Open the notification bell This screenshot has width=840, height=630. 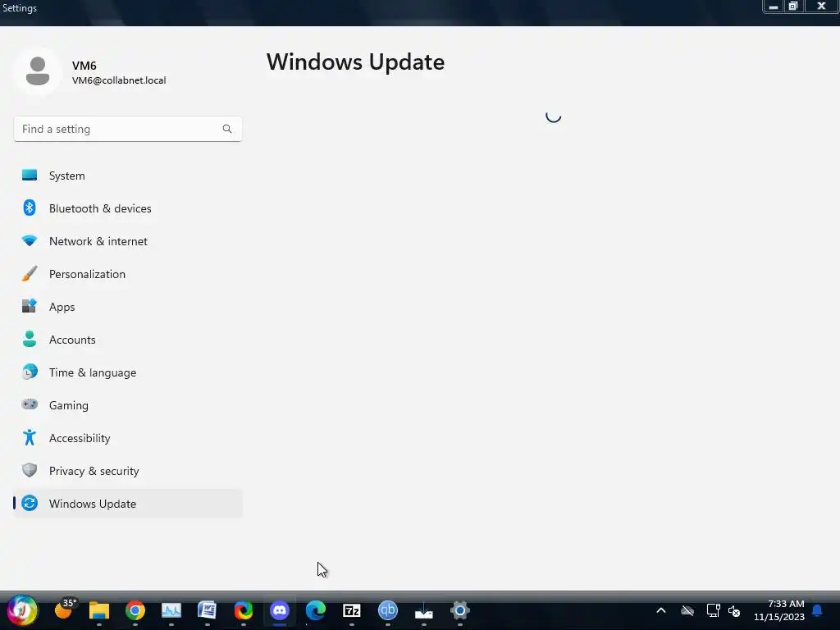point(818,610)
